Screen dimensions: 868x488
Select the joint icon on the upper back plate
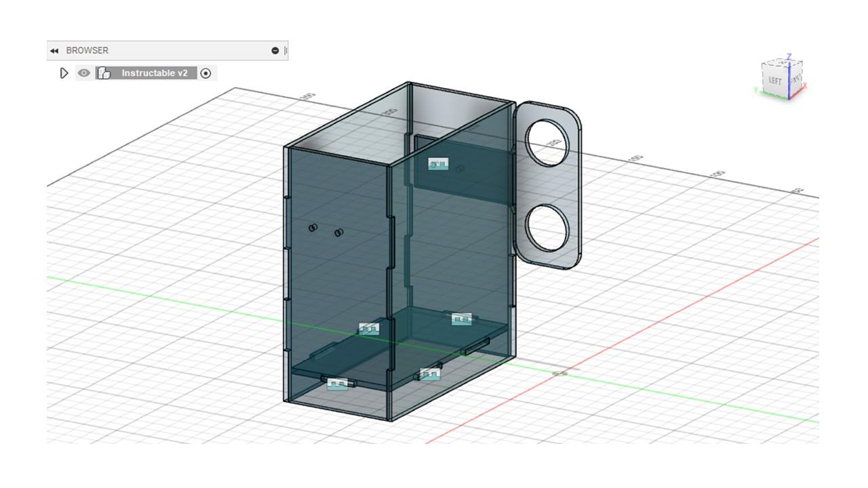coord(438,164)
